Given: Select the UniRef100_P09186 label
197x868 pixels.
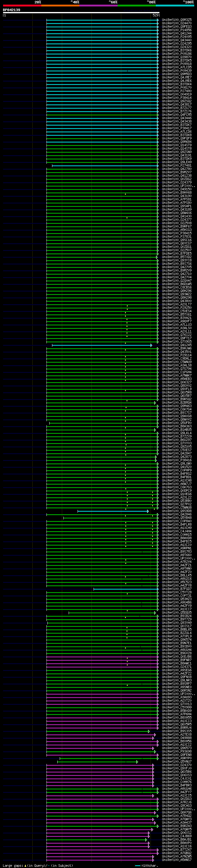Looking at the screenshot, I should (x=177, y=54).
